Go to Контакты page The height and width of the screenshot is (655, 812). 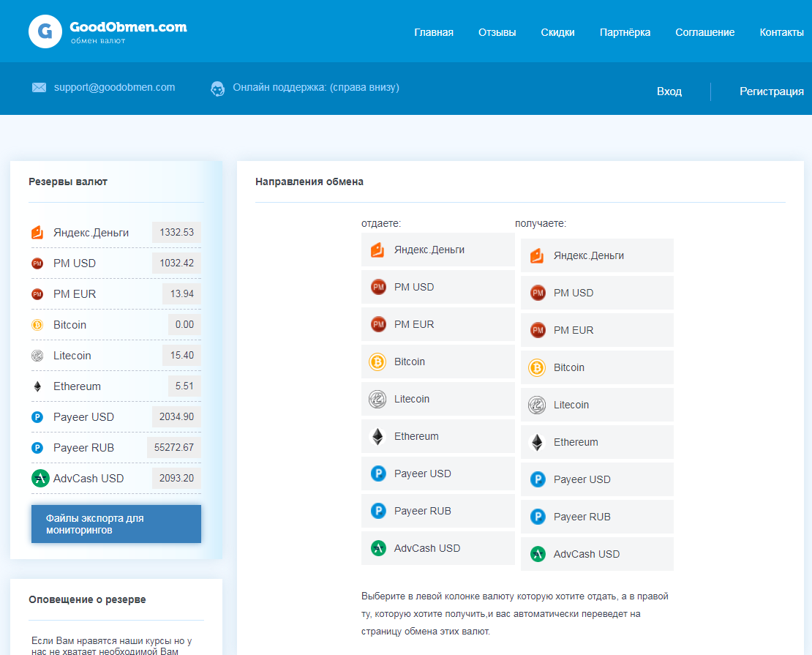pyautogui.click(x=781, y=32)
